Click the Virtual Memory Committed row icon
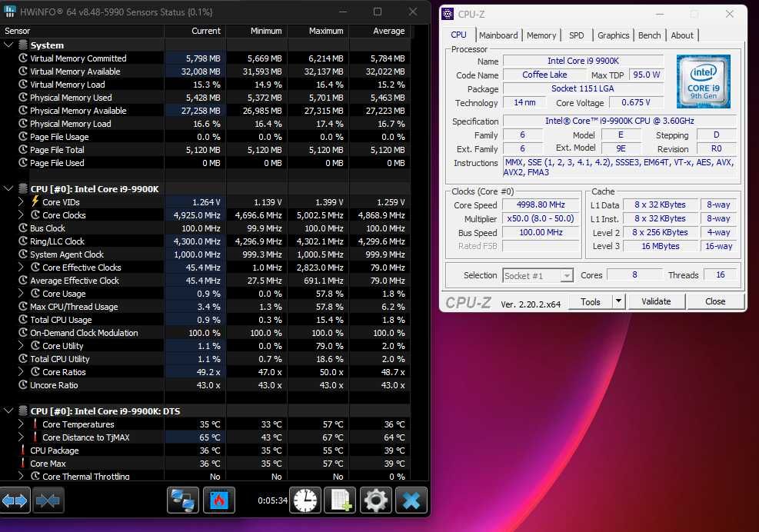759x532 pixels. pos(23,58)
